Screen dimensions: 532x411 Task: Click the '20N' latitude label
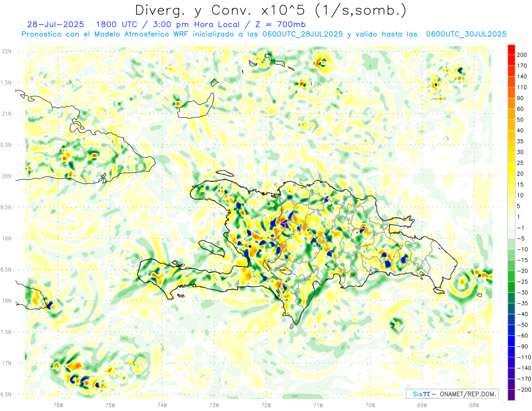click(x=7, y=176)
